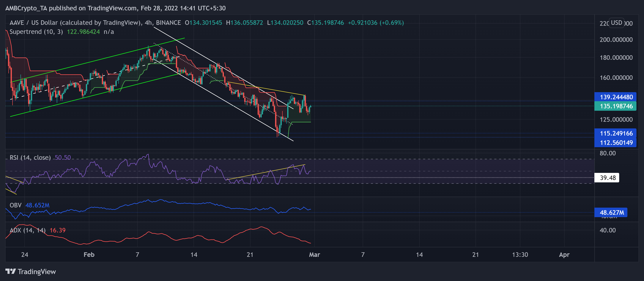Click the OBV 48.627M value tag

point(611,213)
